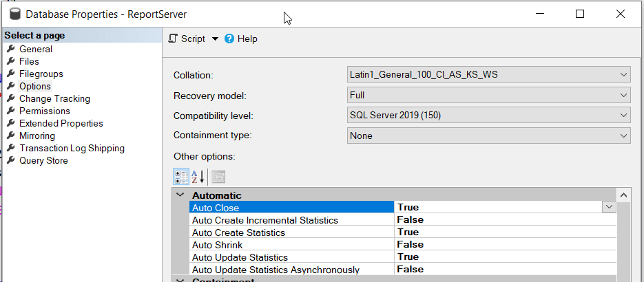Click the blue Help question mark icon

click(x=229, y=39)
